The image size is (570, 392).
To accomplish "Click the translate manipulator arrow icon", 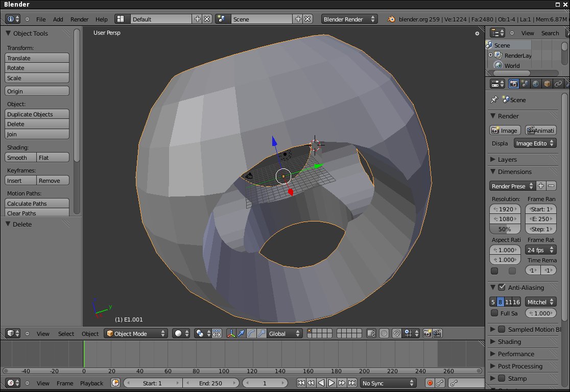I will point(241,333).
